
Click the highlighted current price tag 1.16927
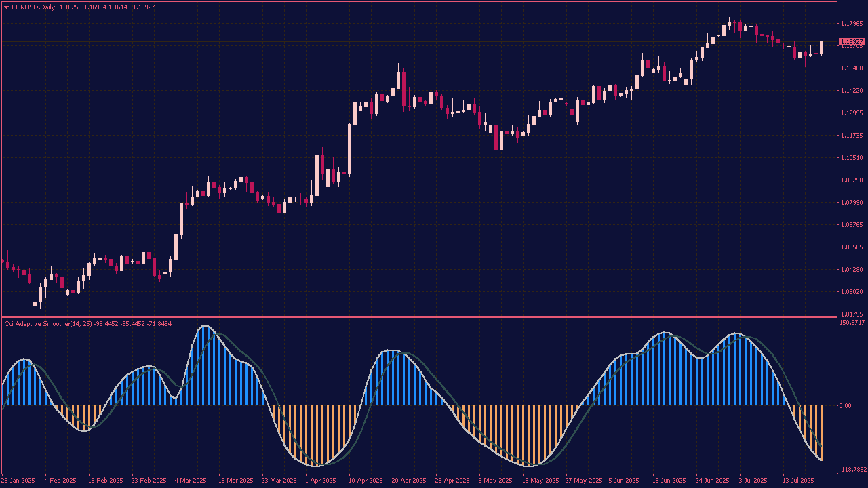pyautogui.click(x=852, y=42)
